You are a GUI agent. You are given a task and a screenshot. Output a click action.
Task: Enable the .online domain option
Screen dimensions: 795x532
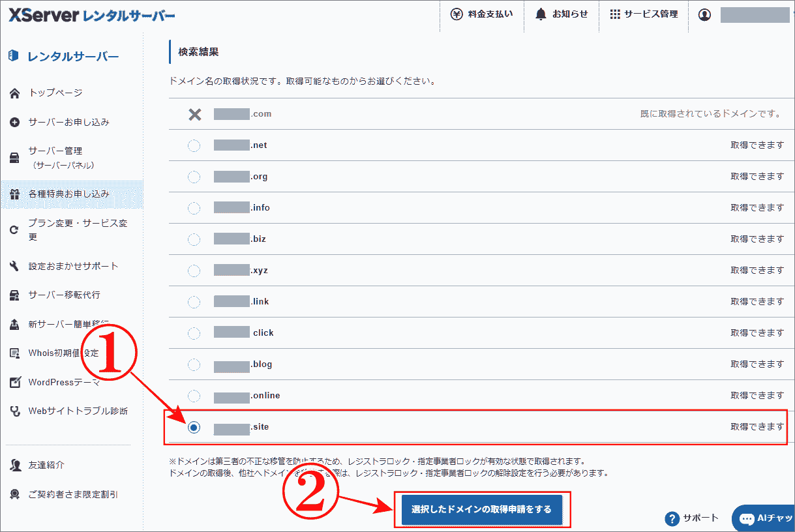[x=194, y=395]
